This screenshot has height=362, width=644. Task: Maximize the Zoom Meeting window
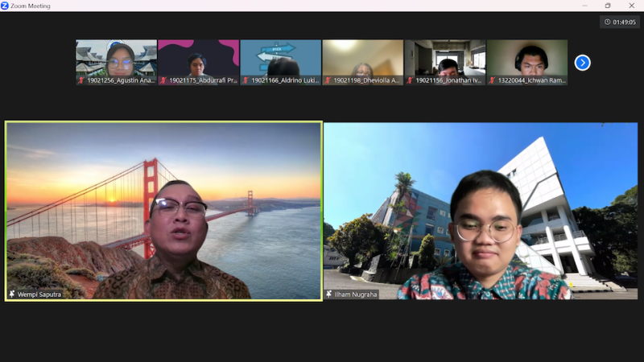pyautogui.click(x=608, y=6)
